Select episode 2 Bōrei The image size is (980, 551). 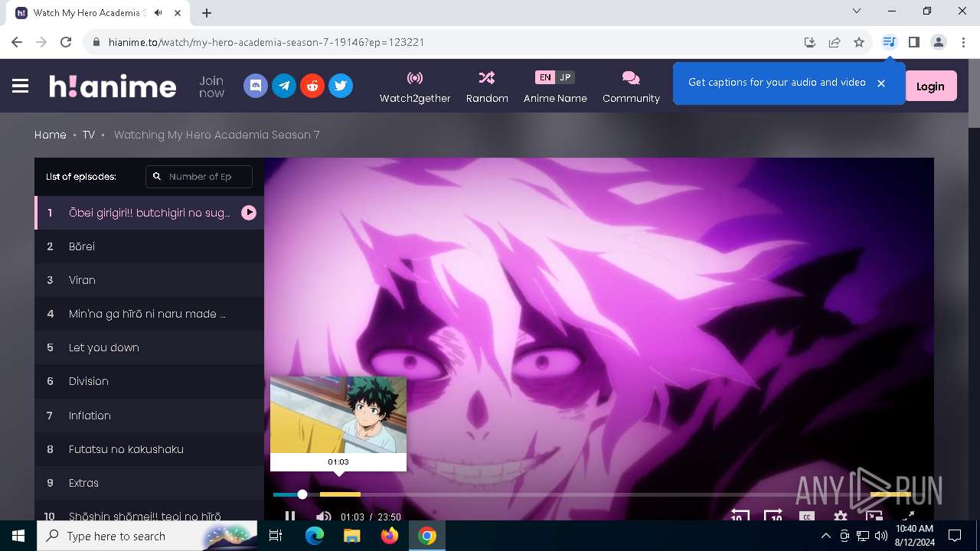149,246
